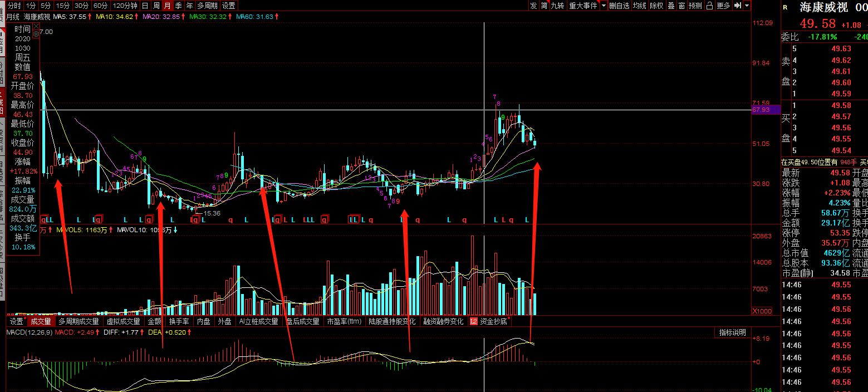The image size is (868, 392).
Task: Select the 60分 period tab
Action: coord(100,6)
